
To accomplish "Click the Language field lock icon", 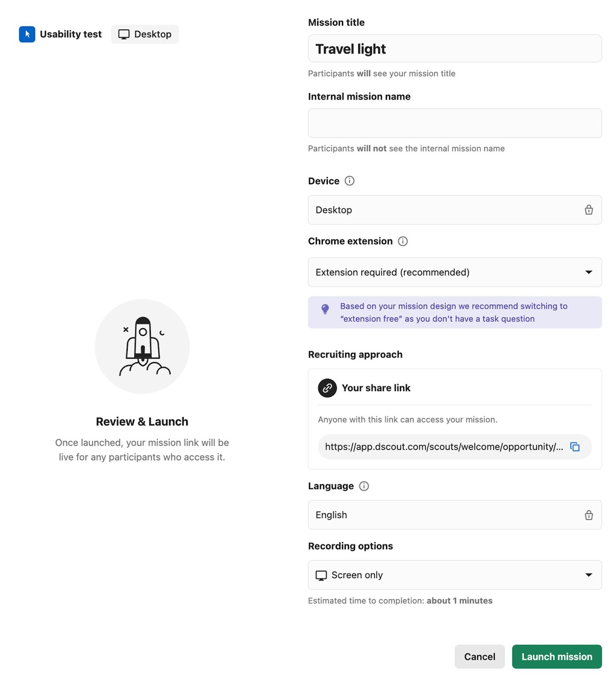I will (x=589, y=515).
